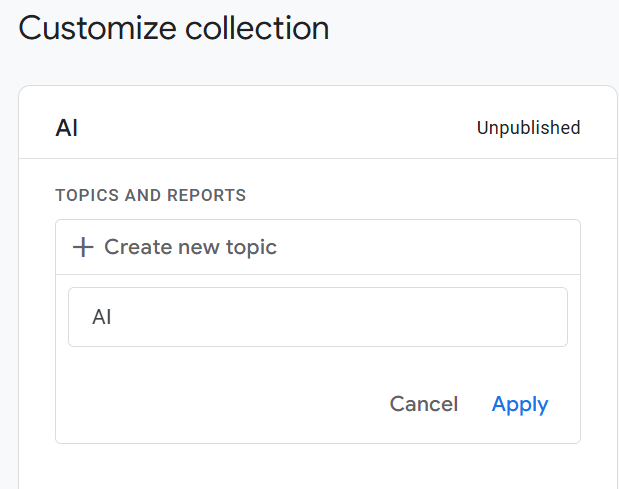The image size is (619, 489).
Task: Click the Topics and Reports label text
Action: [x=150, y=195]
